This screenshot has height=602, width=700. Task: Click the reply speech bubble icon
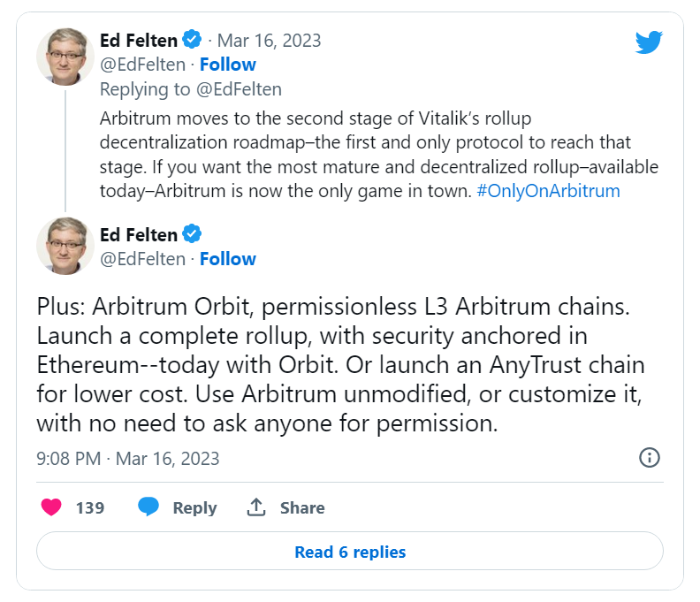148,507
